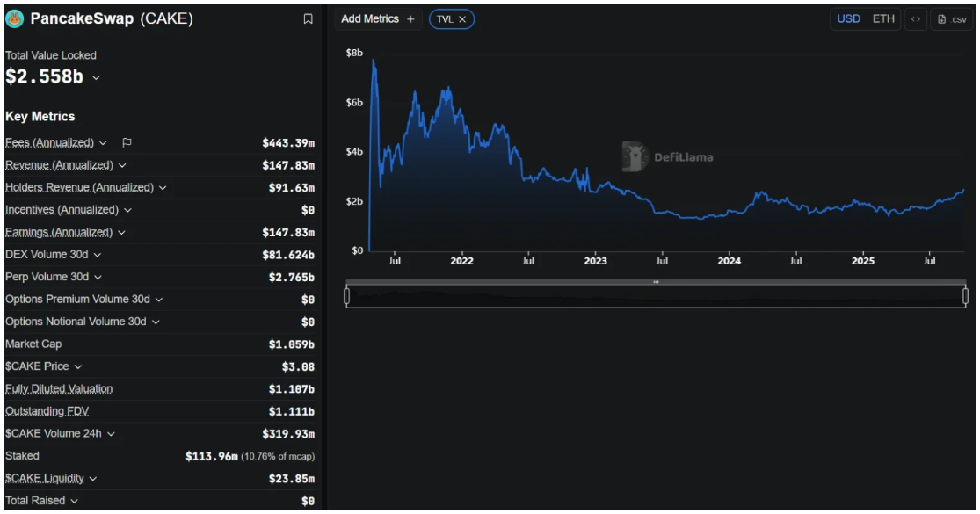Switch chart denomination to ETH
Image resolution: width=980 pixels, height=514 pixels.
(883, 19)
